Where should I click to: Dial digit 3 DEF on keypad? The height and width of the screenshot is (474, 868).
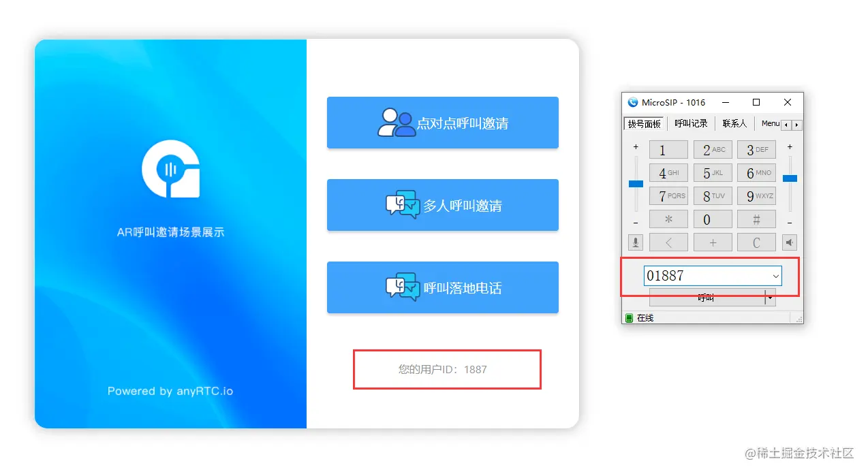pos(757,150)
